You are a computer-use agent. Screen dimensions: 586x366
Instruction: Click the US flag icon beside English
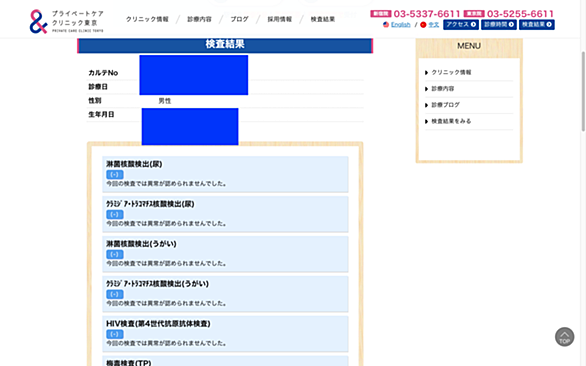pos(386,25)
